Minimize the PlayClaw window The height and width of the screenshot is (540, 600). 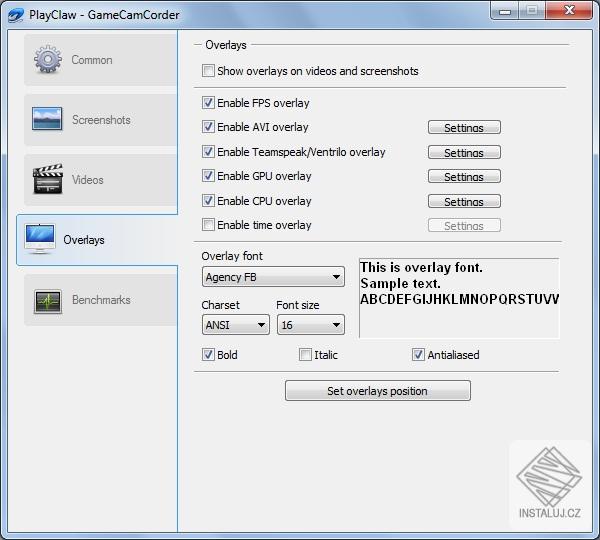tap(505, 10)
